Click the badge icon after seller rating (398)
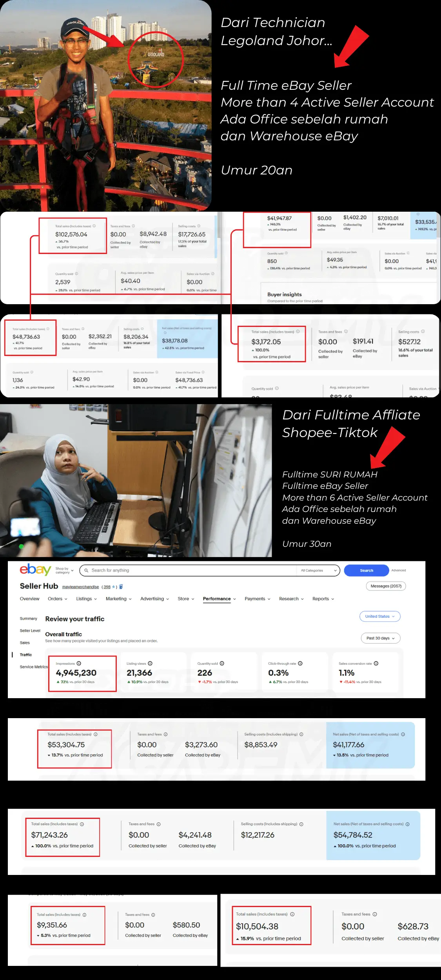 (121, 587)
